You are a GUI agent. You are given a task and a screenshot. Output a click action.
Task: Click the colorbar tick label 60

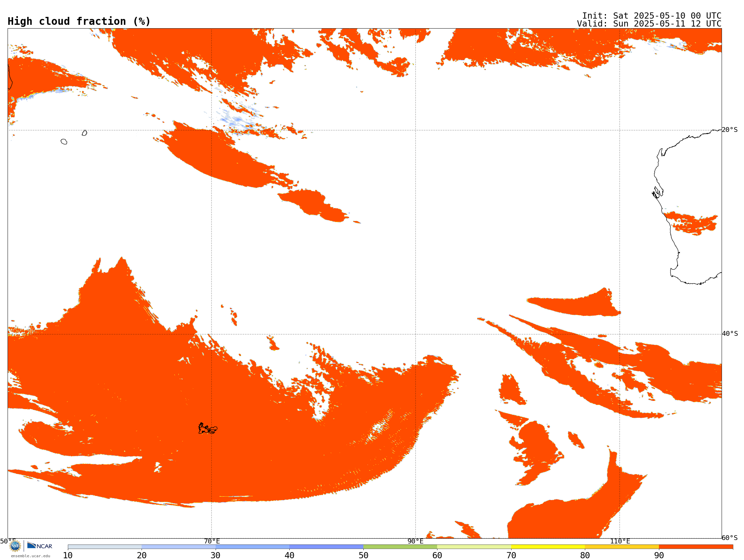click(437, 556)
